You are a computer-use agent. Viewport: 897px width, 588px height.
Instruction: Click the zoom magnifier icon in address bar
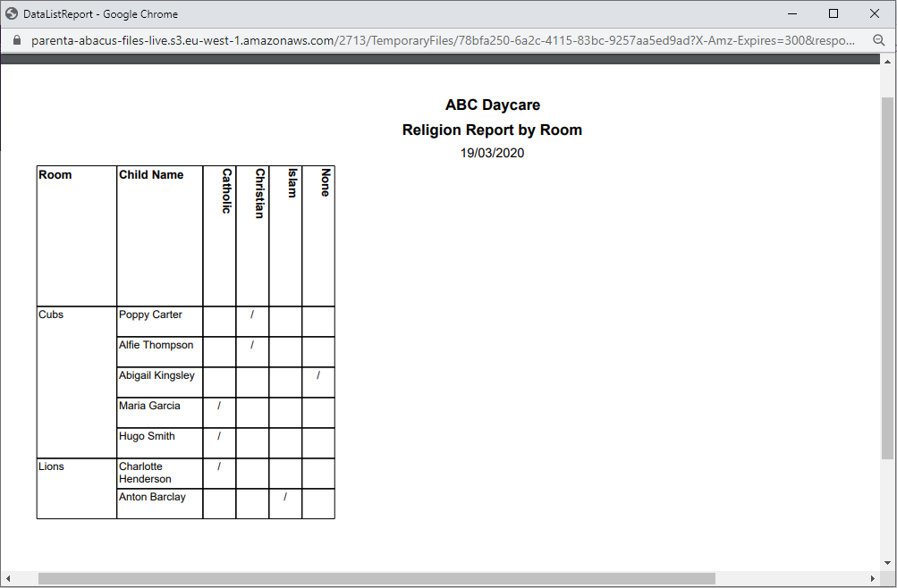pyautogui.click(x=879, y=40)
